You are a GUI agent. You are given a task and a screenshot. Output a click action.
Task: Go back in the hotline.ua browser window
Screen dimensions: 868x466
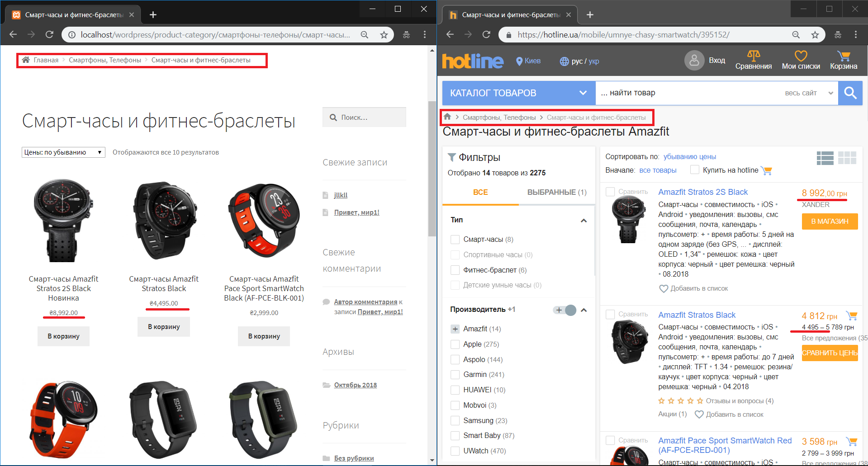[x=450, y=34]
